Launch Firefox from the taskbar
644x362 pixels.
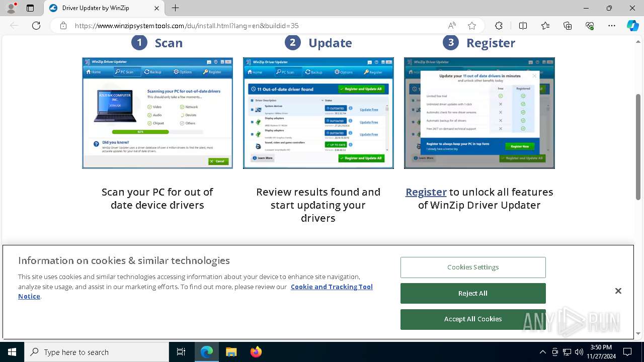click(x=256, y=352)
